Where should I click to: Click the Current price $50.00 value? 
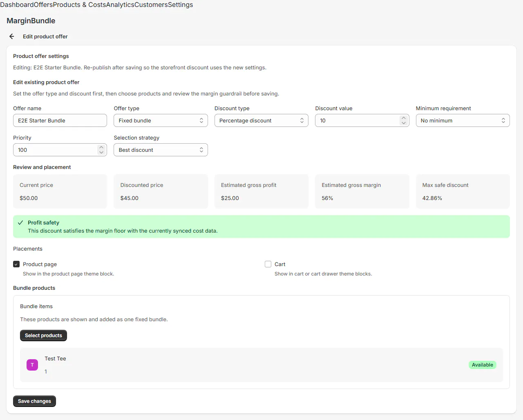(x=29, y=198)
